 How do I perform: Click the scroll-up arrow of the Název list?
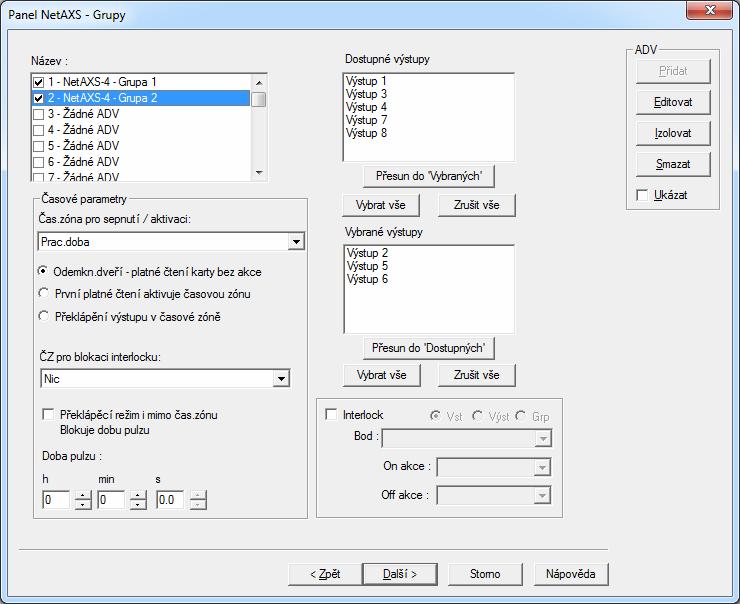coord(259,83)
